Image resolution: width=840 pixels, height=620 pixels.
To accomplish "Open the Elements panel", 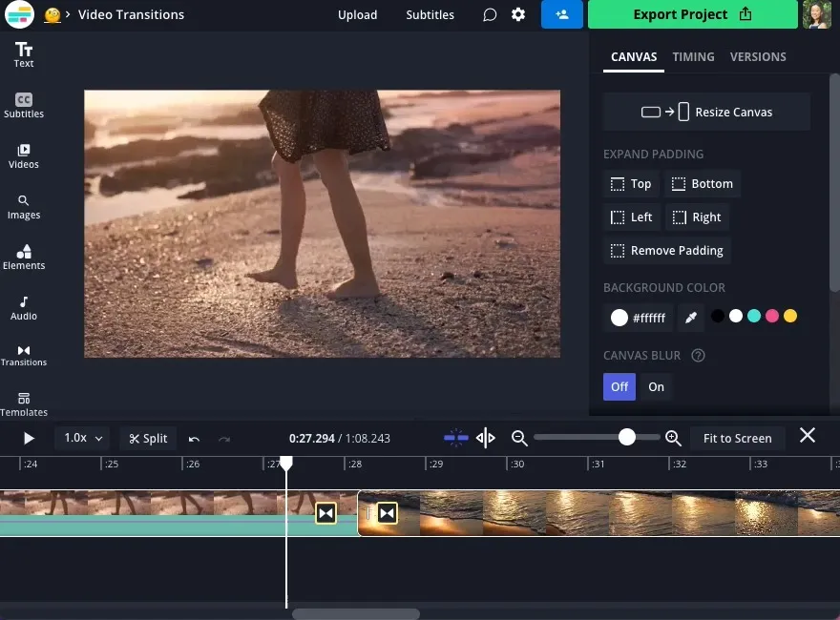I will point(24,257).
